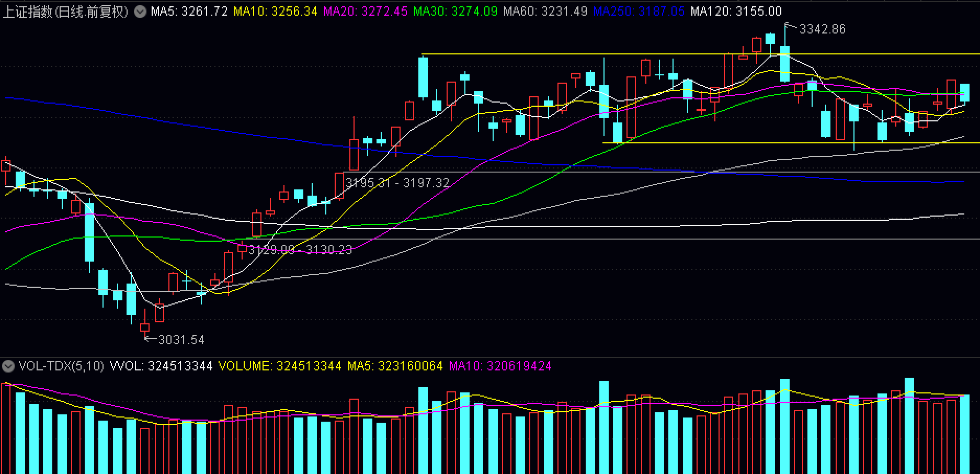Click the 上证指数(日线.前复权) chart title
980x474 pixels.
tap(66, 12)
